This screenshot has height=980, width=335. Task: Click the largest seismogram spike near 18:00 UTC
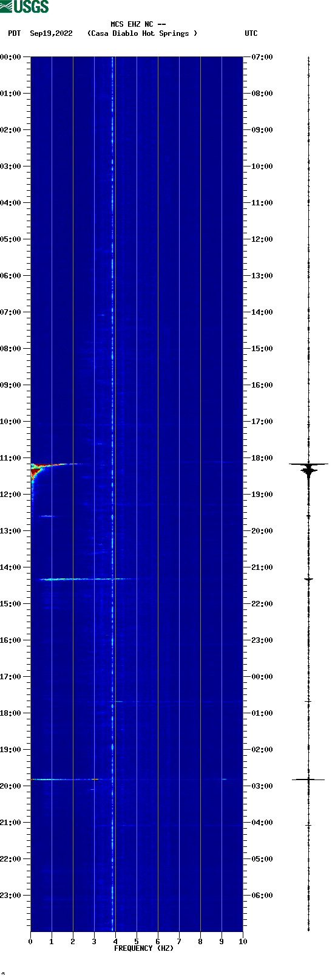(x=308, y=465)
